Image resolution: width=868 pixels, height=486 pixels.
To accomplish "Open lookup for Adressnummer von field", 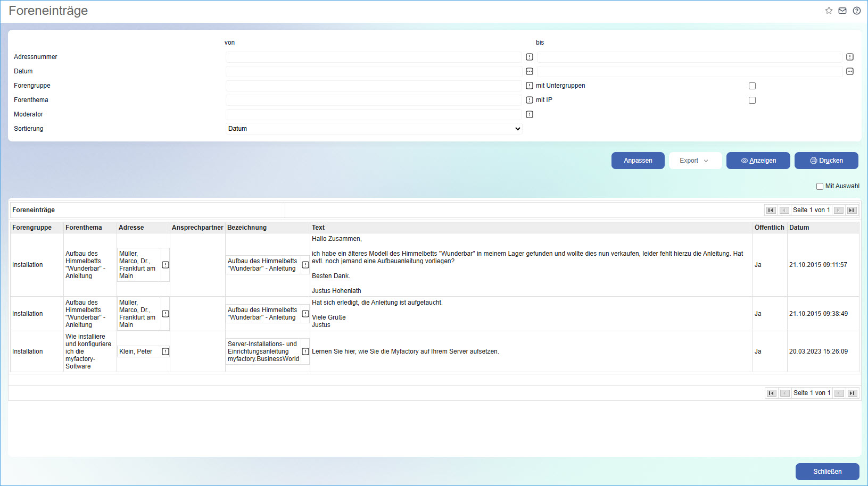I will tap(530, 57).
